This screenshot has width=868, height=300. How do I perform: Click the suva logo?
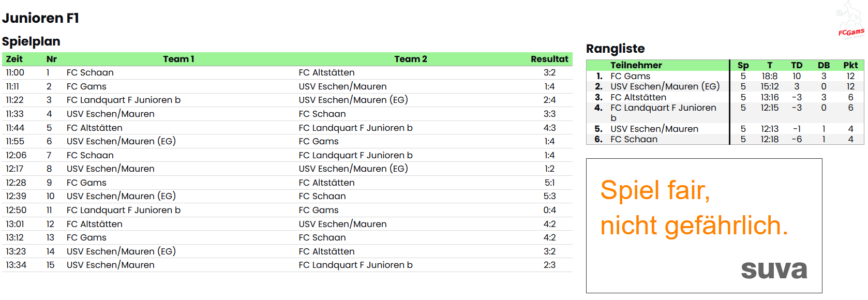[x=774, y=269]
